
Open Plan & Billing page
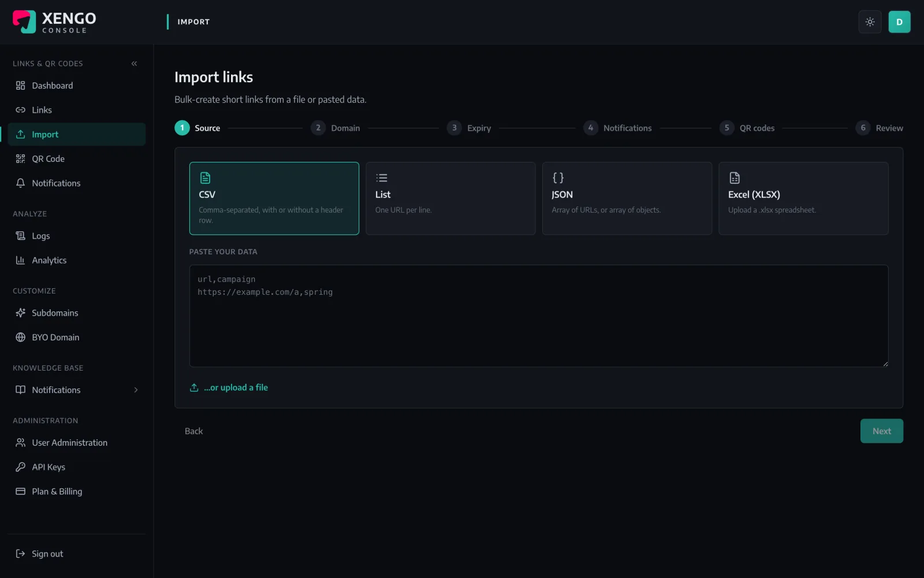pos(77,491)
